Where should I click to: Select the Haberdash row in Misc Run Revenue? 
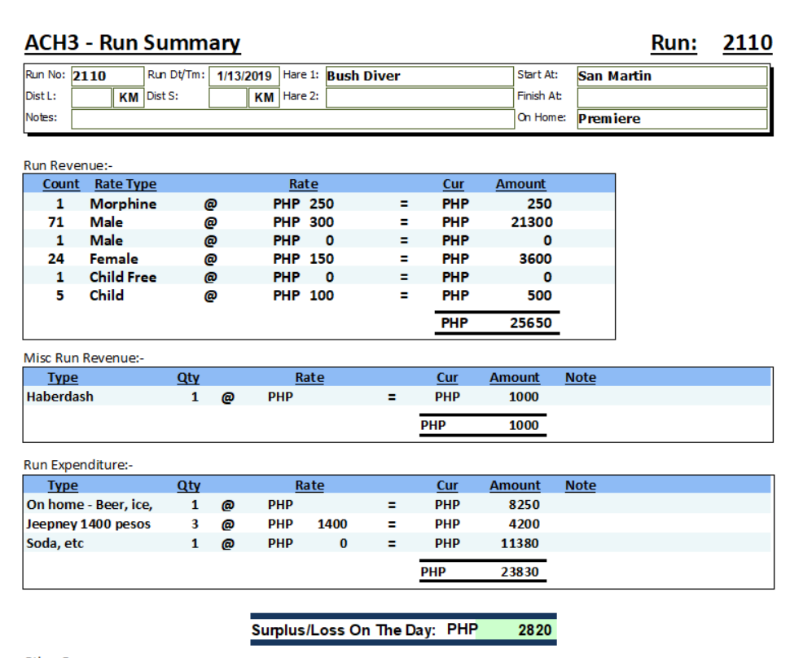[x=60, y=397]
